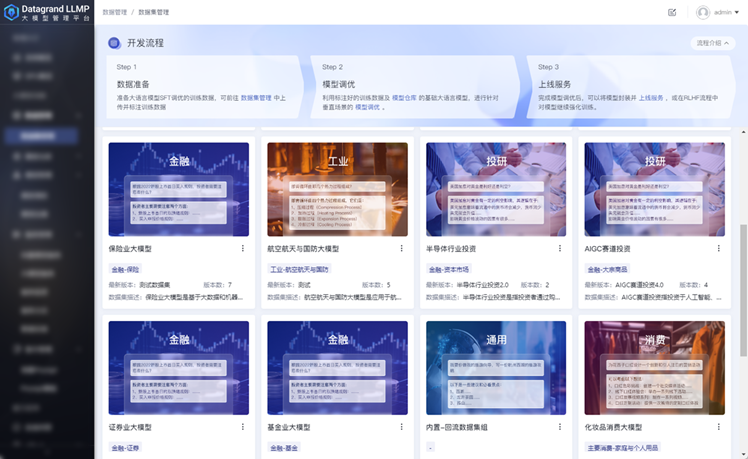Click 数据管理 in the breadcrumb
The width and height of the screenshot is (748, 459).
(x=115, y=12)
